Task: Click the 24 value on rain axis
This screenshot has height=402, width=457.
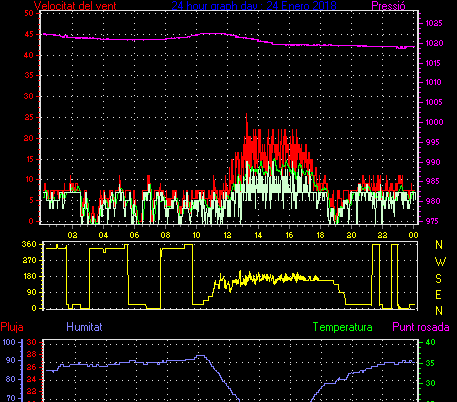Action: (x=32, y=379)
